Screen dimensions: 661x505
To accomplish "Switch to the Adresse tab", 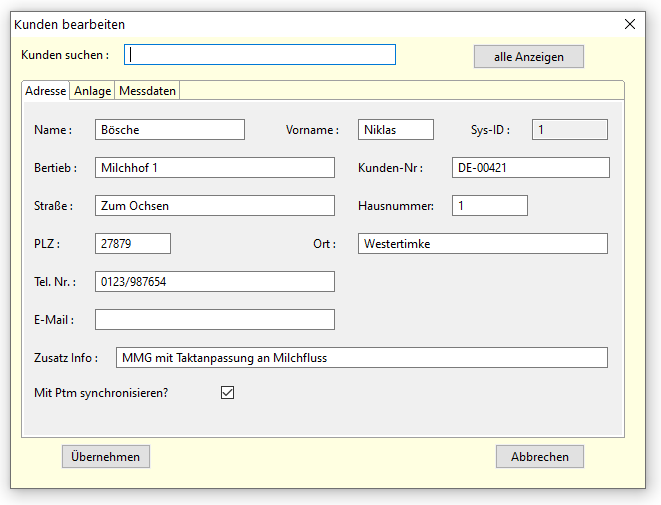I will (x=46, y=91).
